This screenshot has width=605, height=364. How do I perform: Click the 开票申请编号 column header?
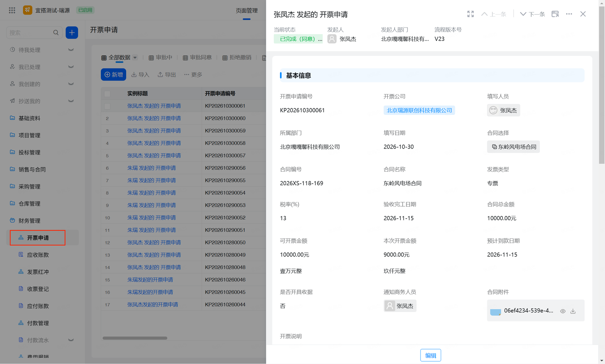point(220,93)
